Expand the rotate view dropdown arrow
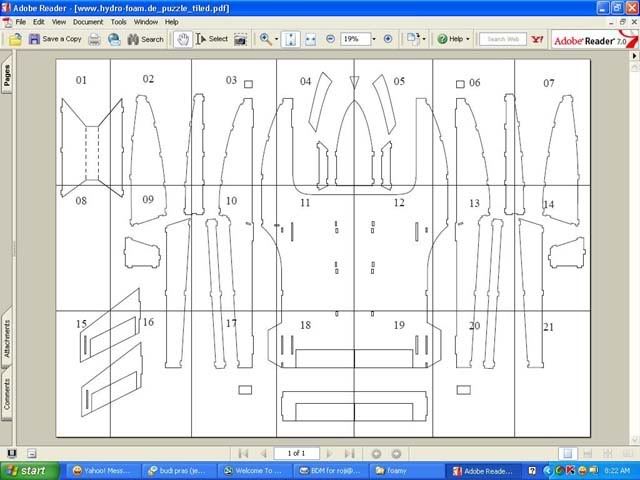This screenshot has width=640, height=480. [424, 39]
